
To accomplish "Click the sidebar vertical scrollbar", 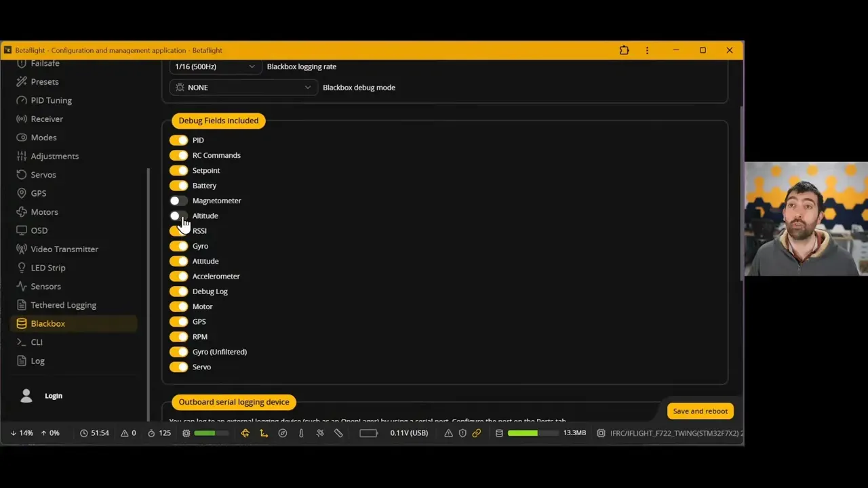I will 149,293.
